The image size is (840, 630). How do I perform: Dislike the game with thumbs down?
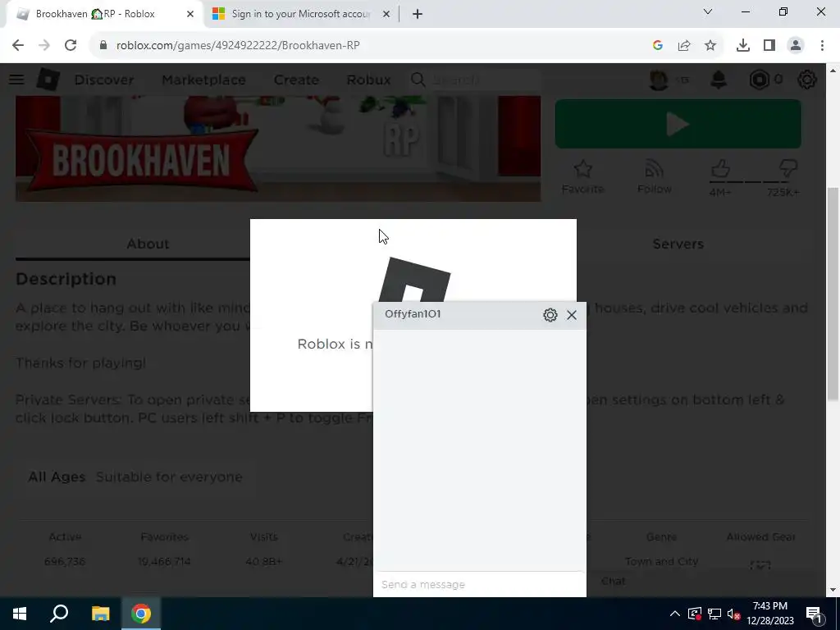coord(788,169)
